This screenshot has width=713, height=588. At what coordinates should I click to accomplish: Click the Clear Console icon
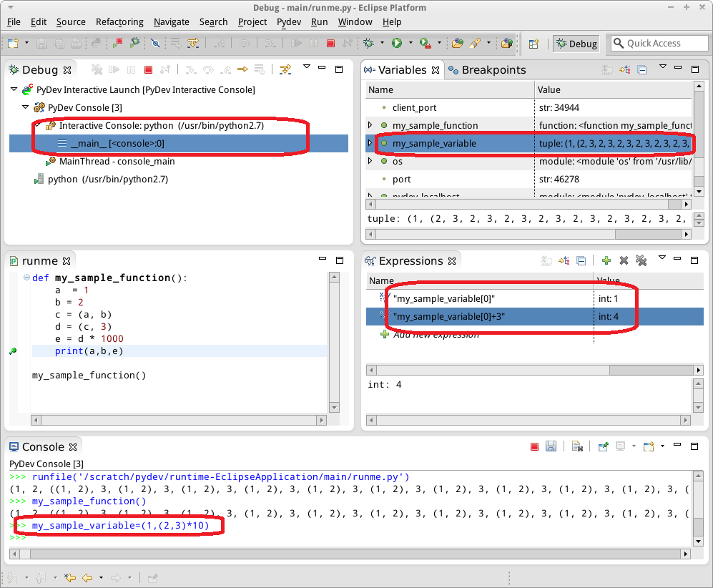pyautogui.click(x=577, y=446)
